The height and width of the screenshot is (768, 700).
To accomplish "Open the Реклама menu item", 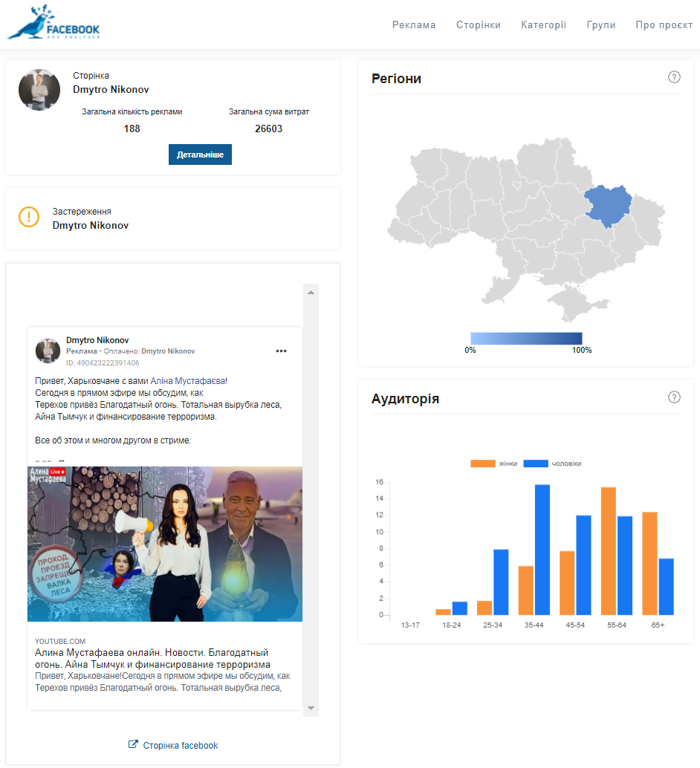I will tap(414, 25).
